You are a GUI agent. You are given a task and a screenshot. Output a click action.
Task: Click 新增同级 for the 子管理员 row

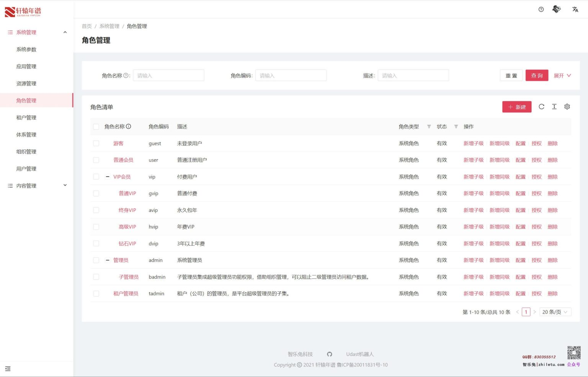coord(500,277)
